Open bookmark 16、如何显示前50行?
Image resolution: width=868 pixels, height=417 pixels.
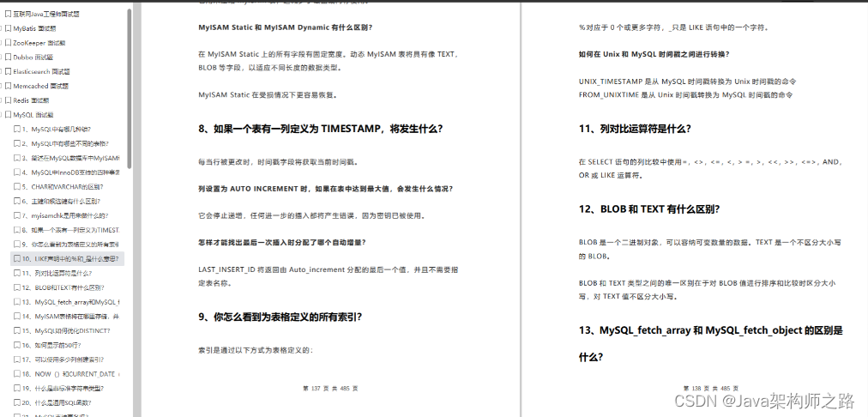coord(51,345)
